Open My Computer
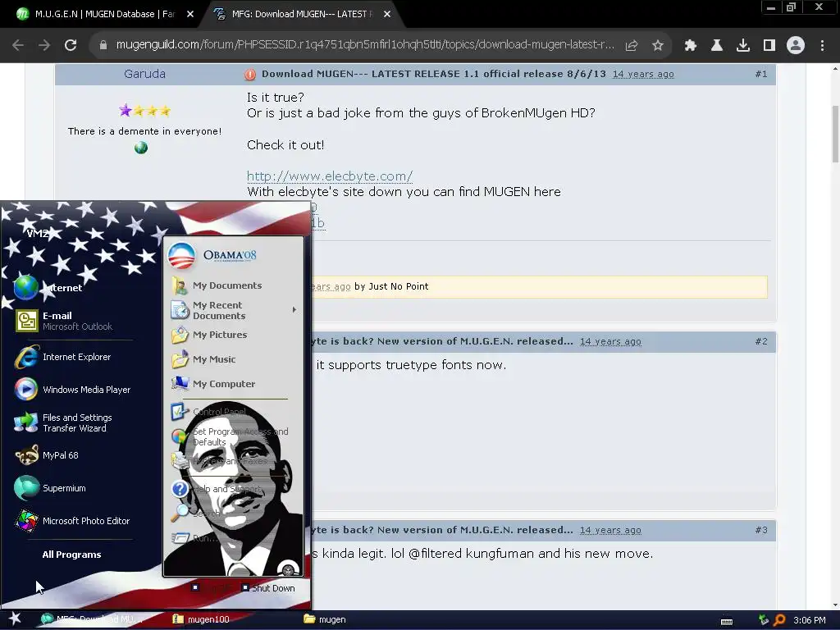This screenshot has width=840, height=630. pos(213,384)
